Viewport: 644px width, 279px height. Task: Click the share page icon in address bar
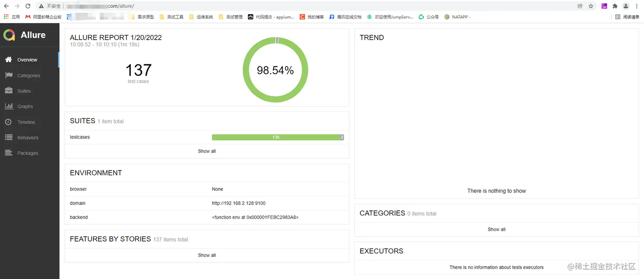pyautogui.click(x=580, y=6)
